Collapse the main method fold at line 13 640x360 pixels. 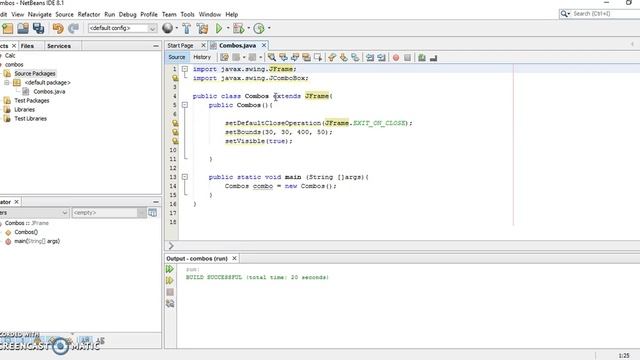click(x=185, y=177)
